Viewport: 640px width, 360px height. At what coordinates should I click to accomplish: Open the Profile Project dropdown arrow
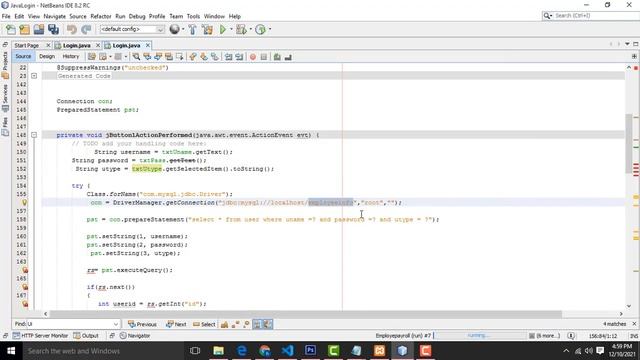coord(270,29)
